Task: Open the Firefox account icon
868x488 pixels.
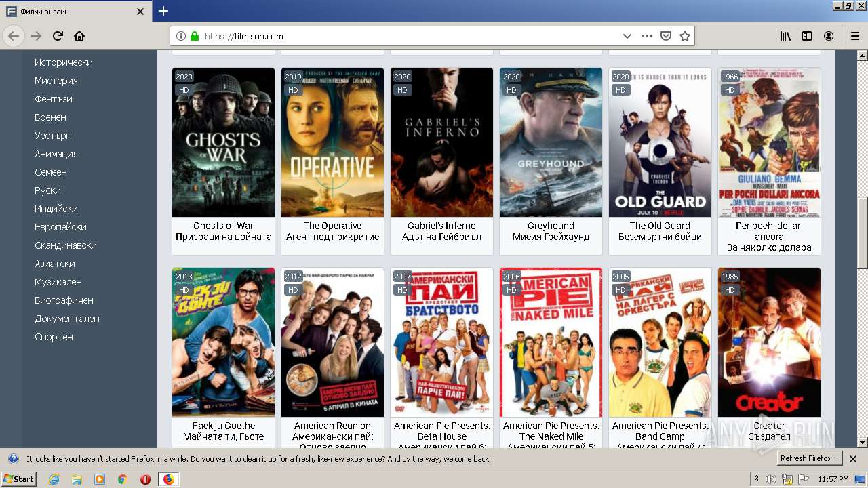Action: pos(829,36)
